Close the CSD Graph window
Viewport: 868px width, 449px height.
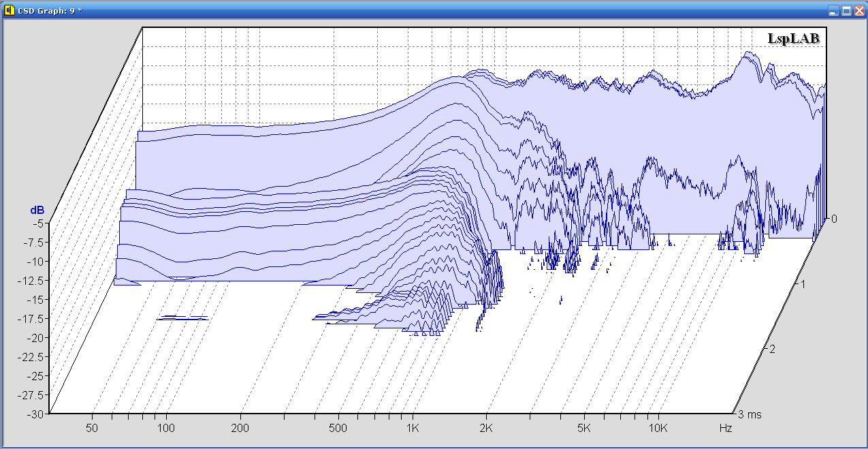point(858,10)
